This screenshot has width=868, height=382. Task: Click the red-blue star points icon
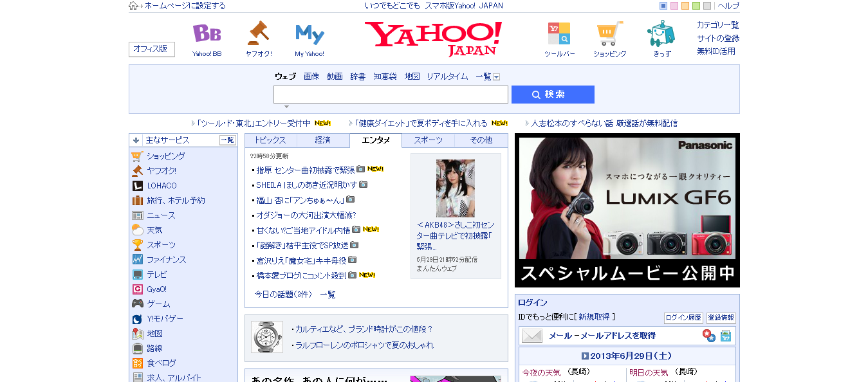[x=708, y=335]
